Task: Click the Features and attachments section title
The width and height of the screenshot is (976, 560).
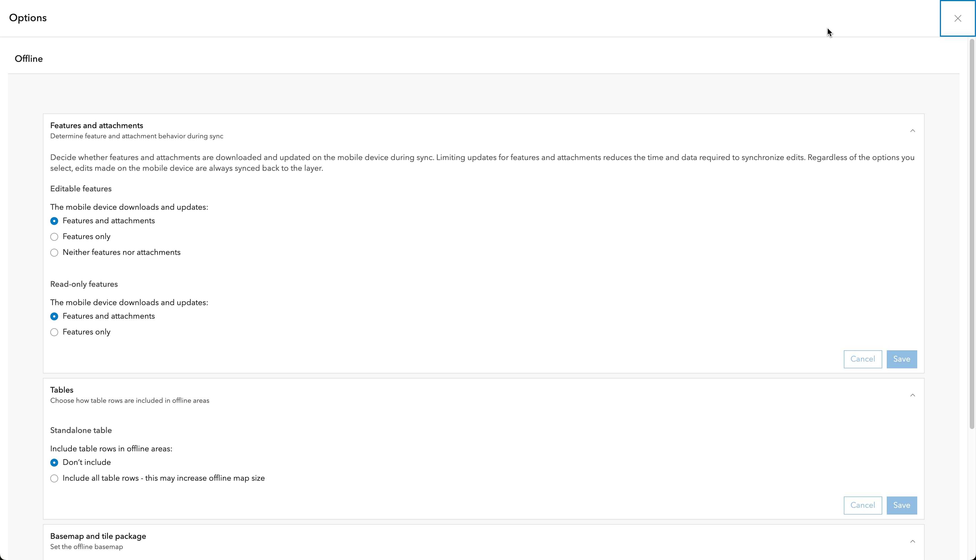Action: coord(97,126)
